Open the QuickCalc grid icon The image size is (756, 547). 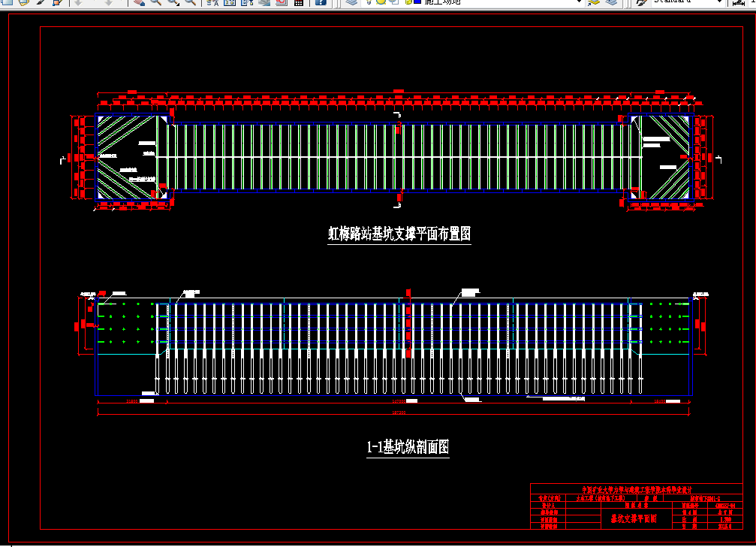299,2
